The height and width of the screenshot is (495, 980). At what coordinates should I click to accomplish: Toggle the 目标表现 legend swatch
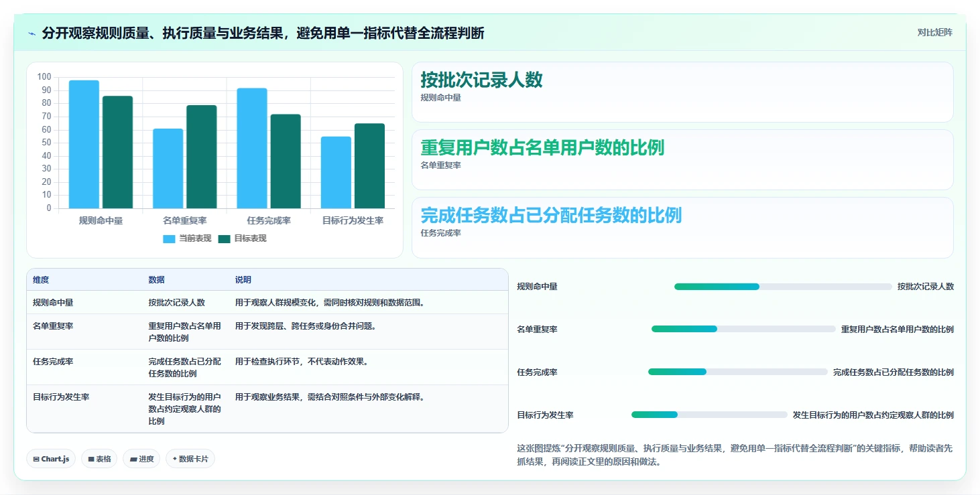pos(224,238)
